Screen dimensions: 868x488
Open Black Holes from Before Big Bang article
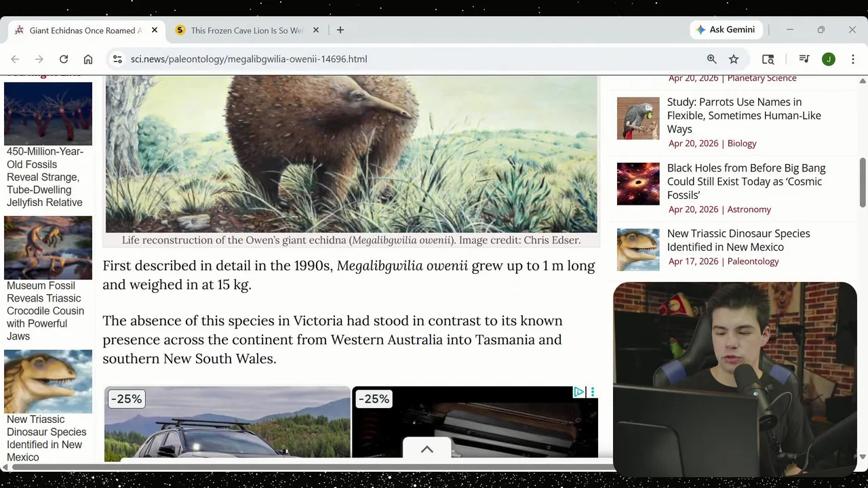(x=746, y=181)
